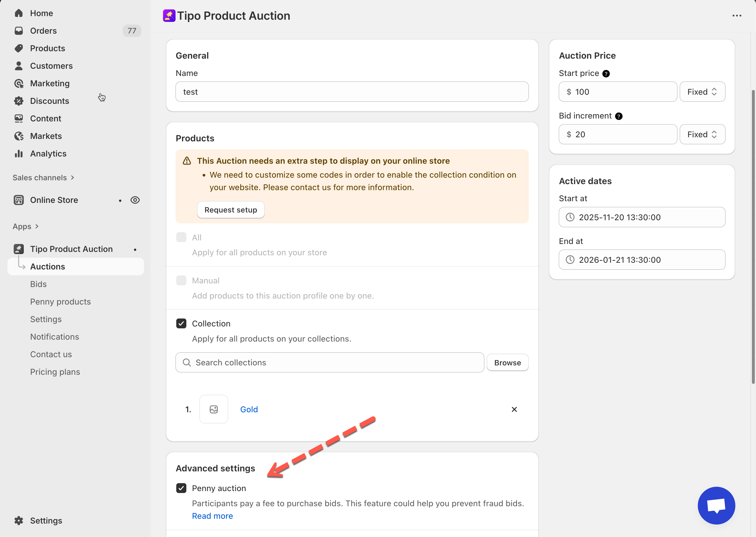Click the Browse collections button
Screen dimensions: 756x537
coord(507,362)
